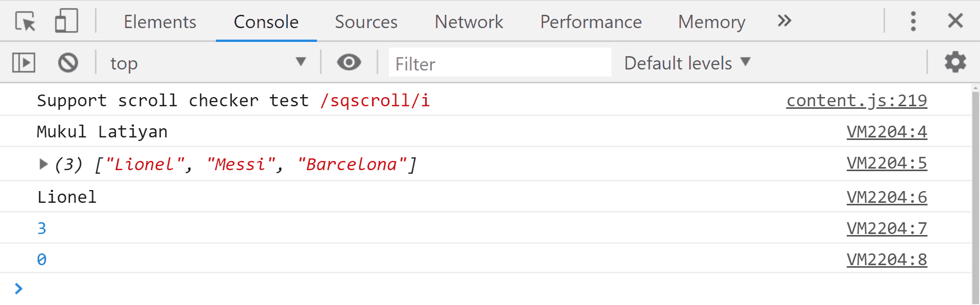Open Console settings gear
The height and width of the screenshot is (305, 980).
coord(955,62)
